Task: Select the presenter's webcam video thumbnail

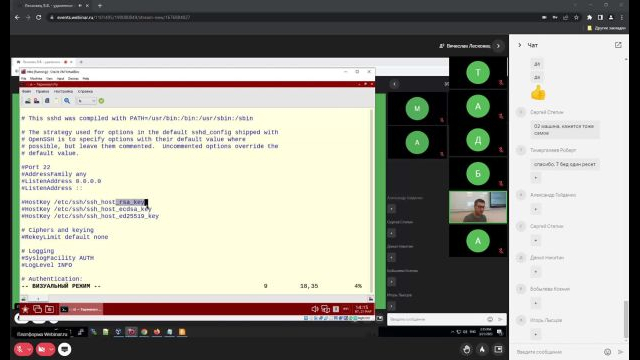Action: pos(478,207)
